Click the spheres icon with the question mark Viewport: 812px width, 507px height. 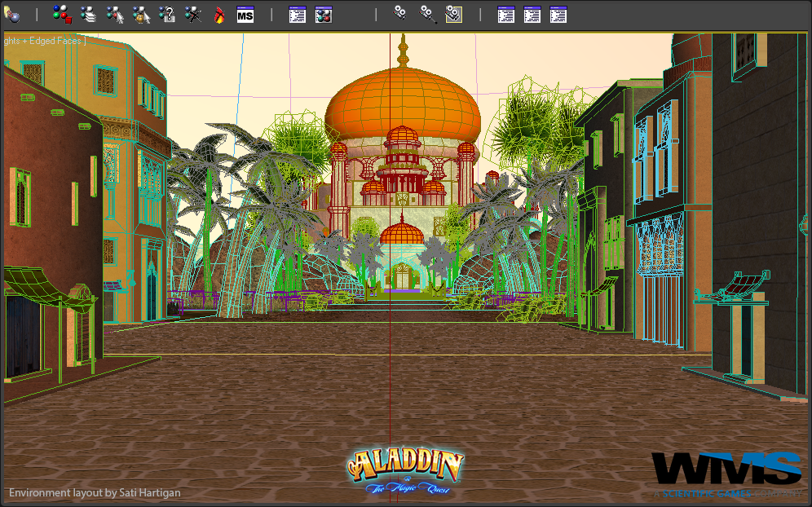[167, 15]
